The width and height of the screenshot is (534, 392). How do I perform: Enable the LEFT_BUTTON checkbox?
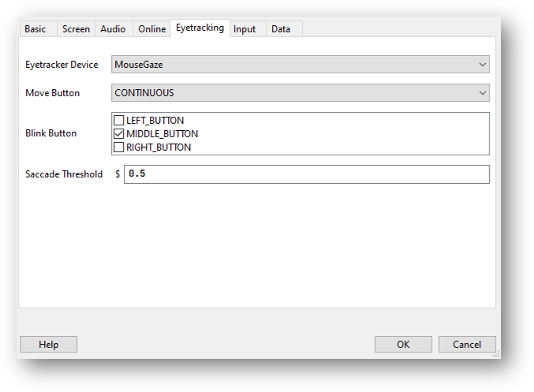coord(118,120)
